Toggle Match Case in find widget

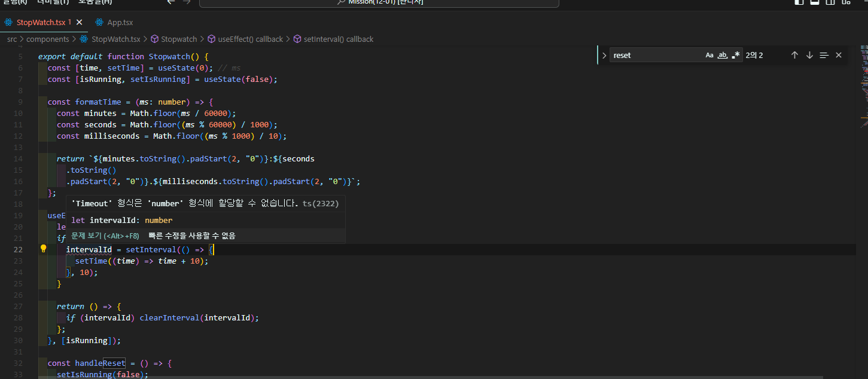click(709, 55)
